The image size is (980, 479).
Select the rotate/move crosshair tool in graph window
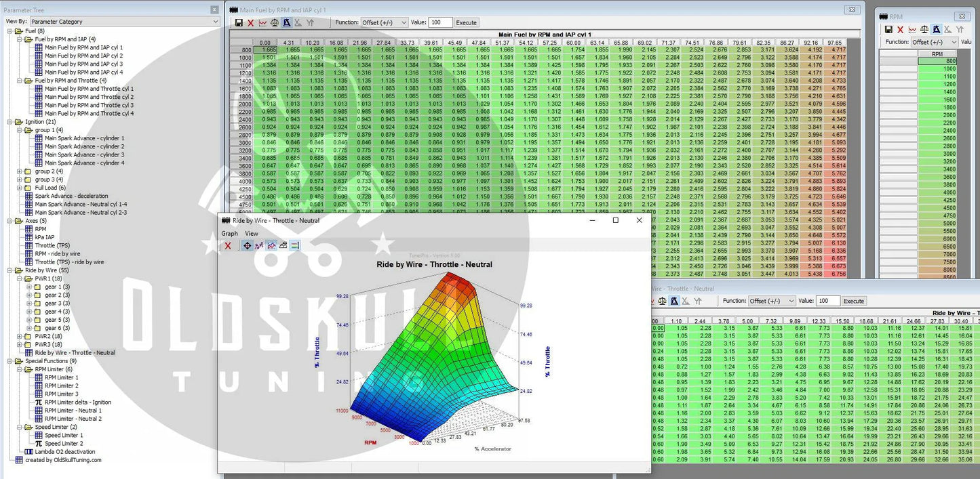247,245
